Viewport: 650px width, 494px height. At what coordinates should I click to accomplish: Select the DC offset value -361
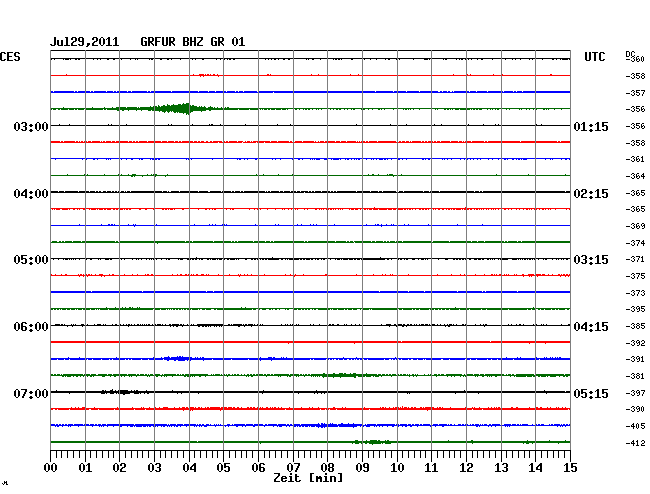(x=635, y=159)
